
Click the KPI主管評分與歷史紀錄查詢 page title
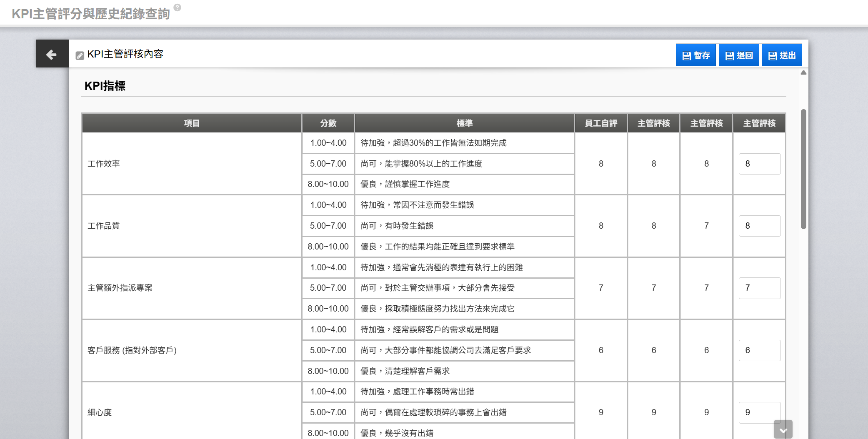pos(91,14)
